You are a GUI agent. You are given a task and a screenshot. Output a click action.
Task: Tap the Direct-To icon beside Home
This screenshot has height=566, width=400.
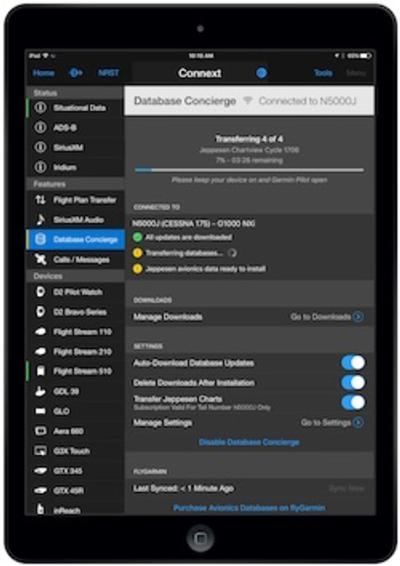pos(76,73)
